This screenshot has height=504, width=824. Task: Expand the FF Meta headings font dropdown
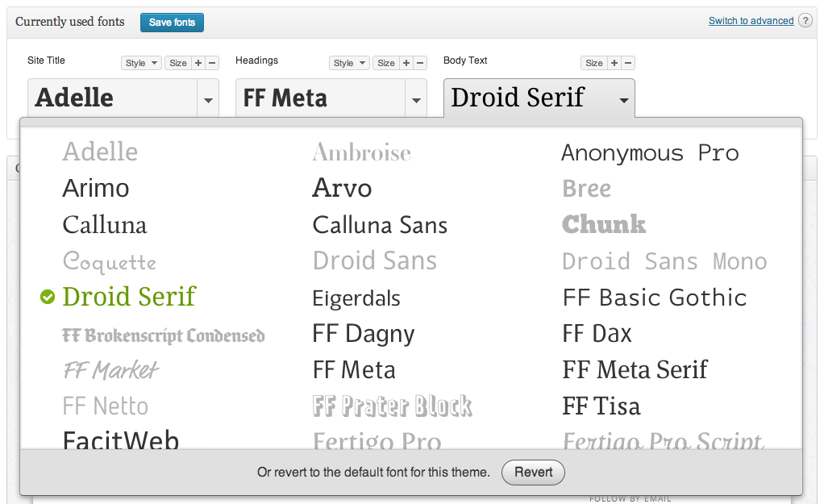[416, 100]
